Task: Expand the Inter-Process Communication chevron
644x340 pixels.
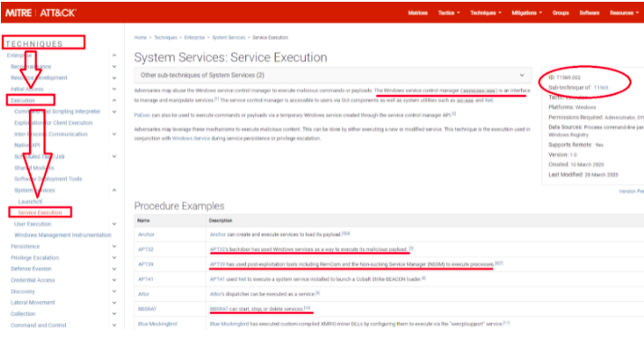Action: (x=114, y=134)
